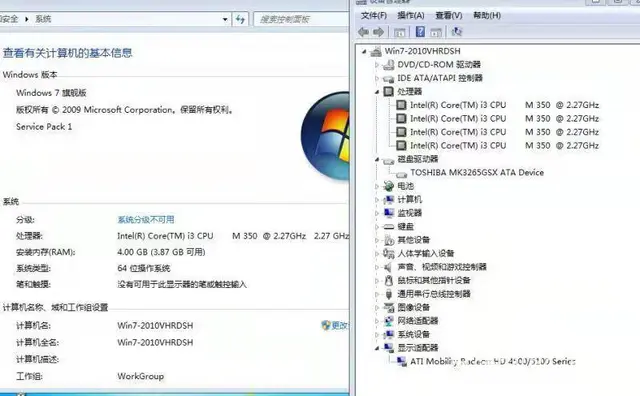
Task: Select the ATI Mobility Radeon HD display adapter
Action: click(x=493, y=361)
